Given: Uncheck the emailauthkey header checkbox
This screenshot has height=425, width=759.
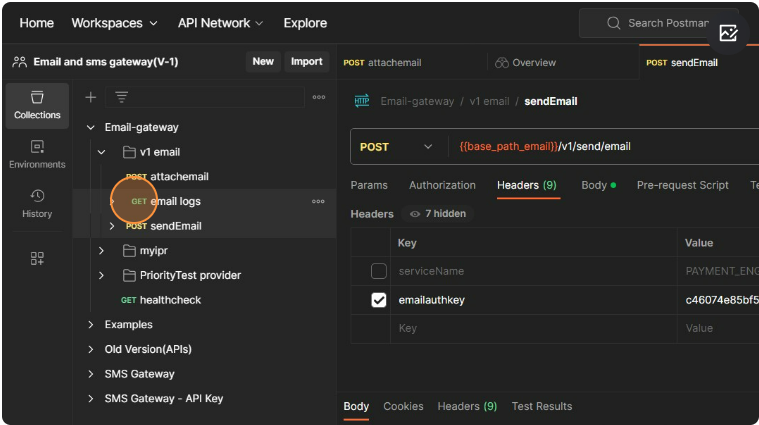Looking at the screenshot, I should point(379,300).
